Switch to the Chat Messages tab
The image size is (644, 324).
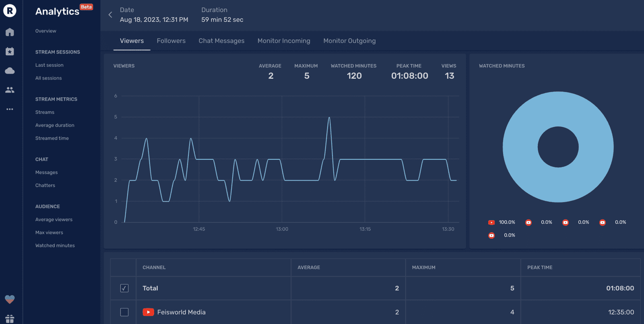tap(221, 41)
